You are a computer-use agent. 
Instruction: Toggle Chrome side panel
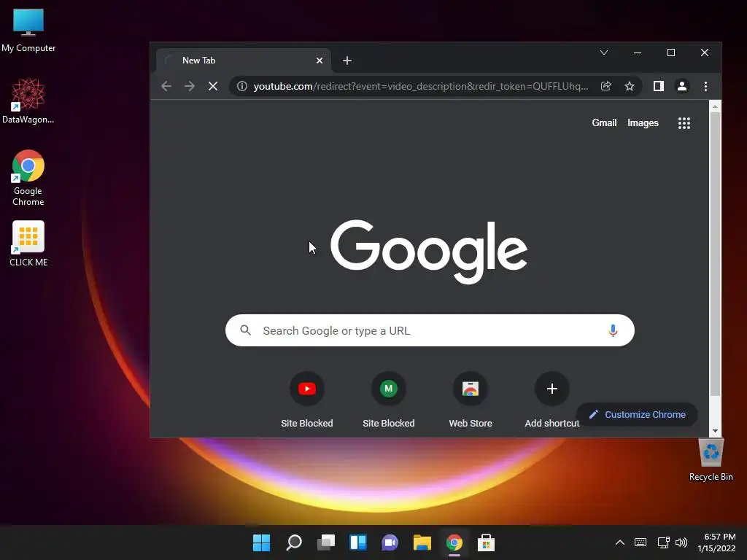point(659,86)
